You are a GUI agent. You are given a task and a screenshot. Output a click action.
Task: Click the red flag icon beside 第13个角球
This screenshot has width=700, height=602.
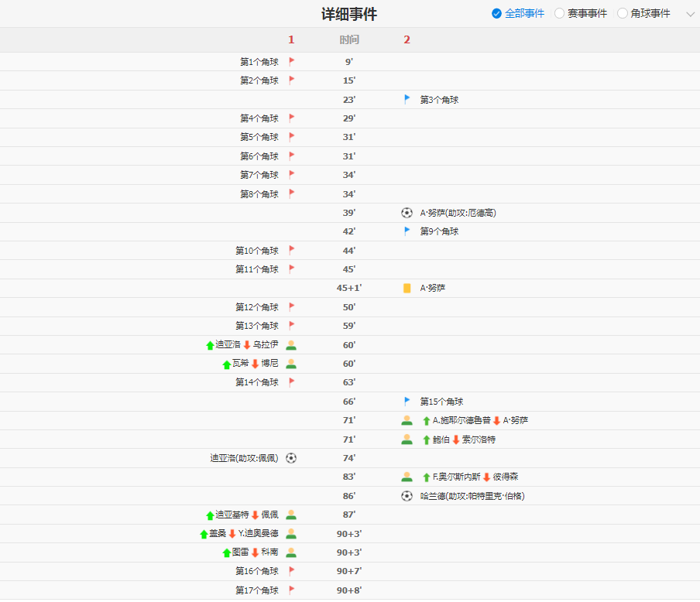click(291, 325)
